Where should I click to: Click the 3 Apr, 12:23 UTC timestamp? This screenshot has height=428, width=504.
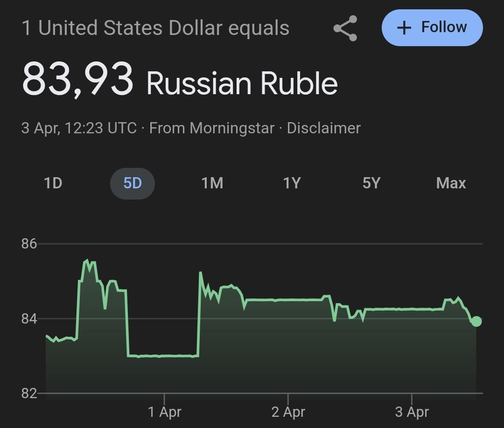click(78, 128)
